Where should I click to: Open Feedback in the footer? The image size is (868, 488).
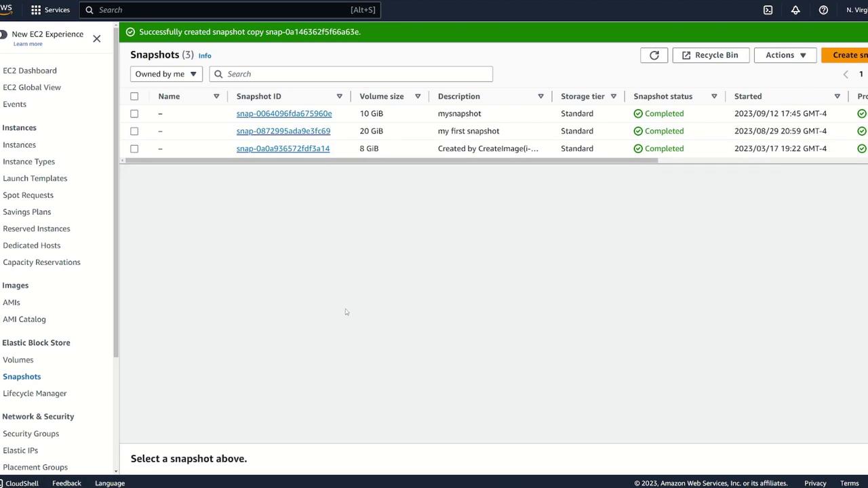click(x=66, y=483)
